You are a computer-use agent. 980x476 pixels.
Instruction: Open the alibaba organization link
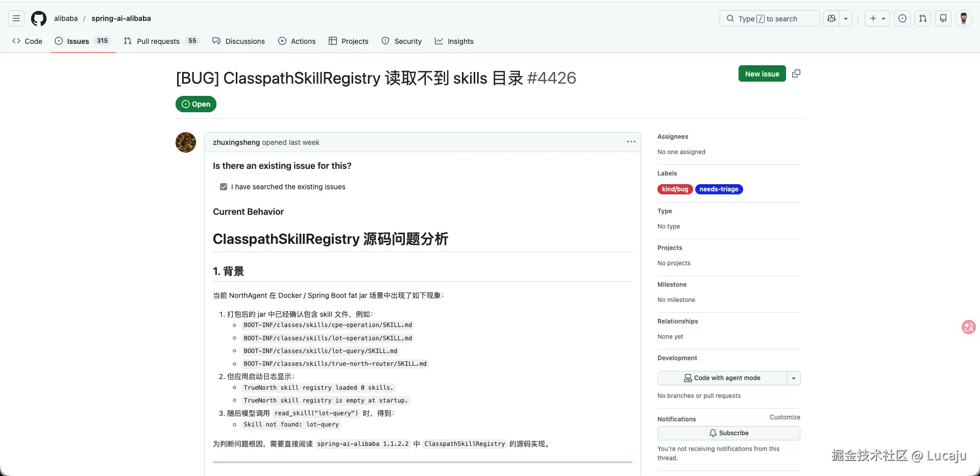66,18
